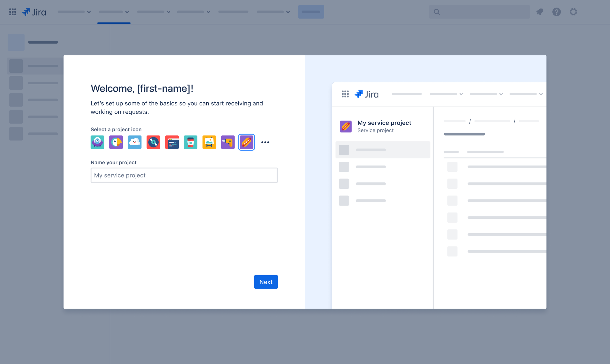The image size is (610, 364).
Task: Choose the code window project icon
Action: point(172,142)
